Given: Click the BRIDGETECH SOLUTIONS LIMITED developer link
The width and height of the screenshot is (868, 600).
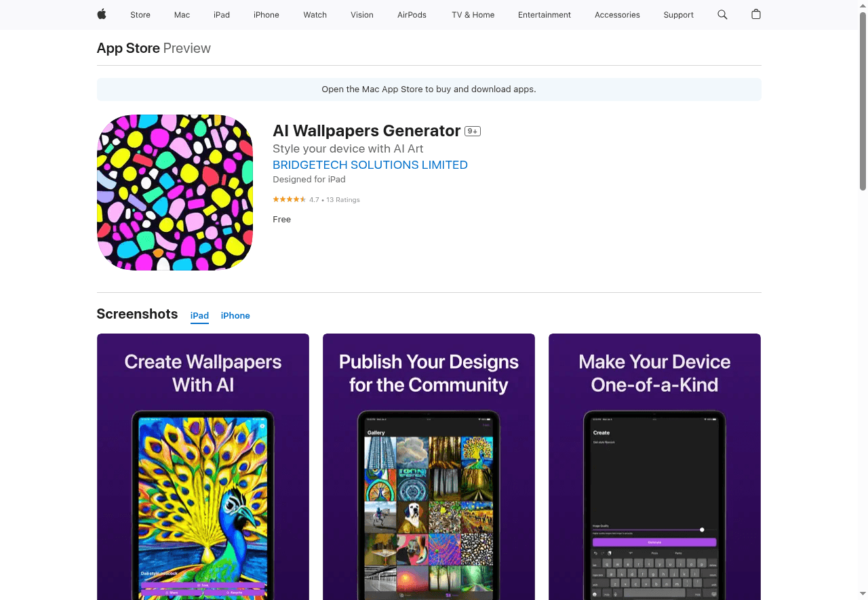Looking at the screenshot, I should coord(370,165).
